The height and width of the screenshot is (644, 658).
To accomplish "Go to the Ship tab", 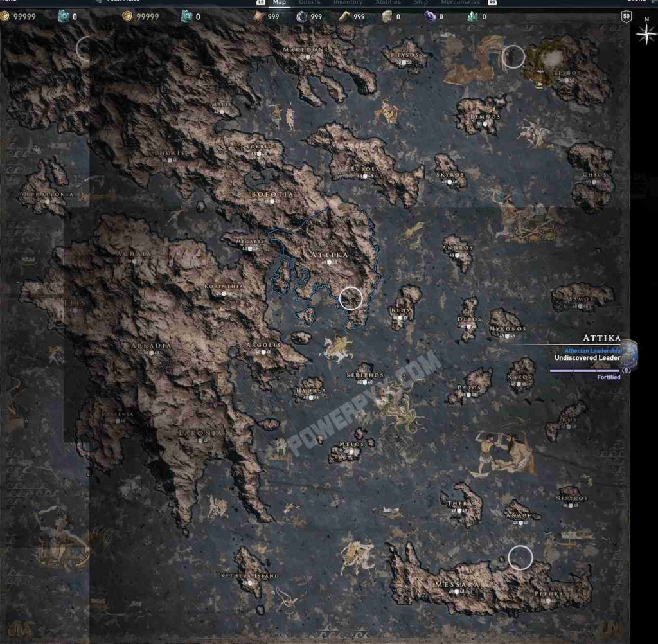I will (x=420, y=3).
